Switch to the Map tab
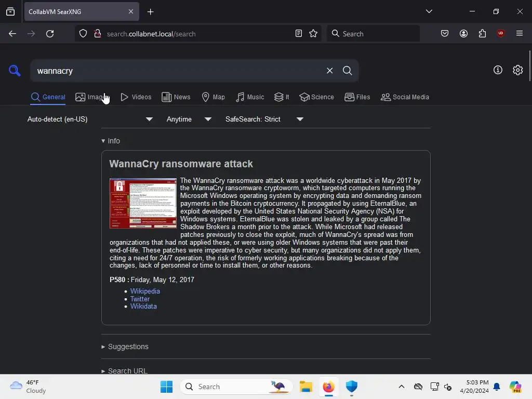This screenshot has height=399, width=532. (213, 97)
